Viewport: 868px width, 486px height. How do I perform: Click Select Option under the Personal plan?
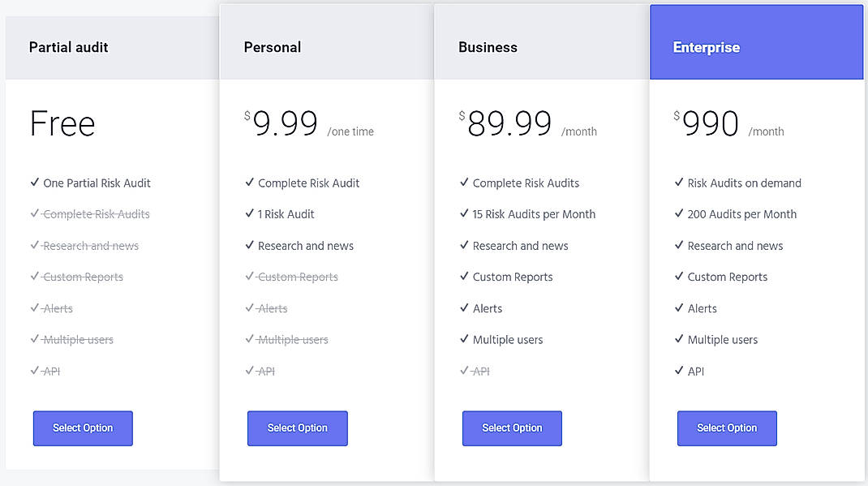297,428
